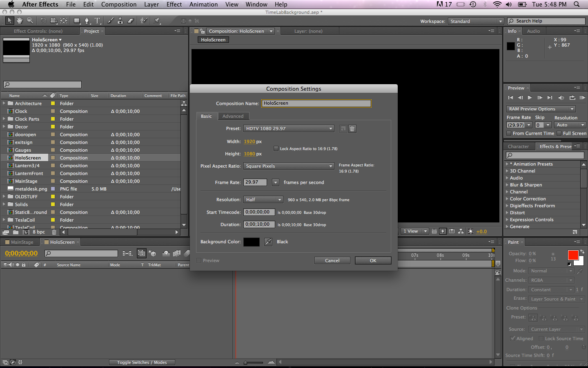Select the Pan Behind tool
Screen dimensions: 588x368
point(64,21)
